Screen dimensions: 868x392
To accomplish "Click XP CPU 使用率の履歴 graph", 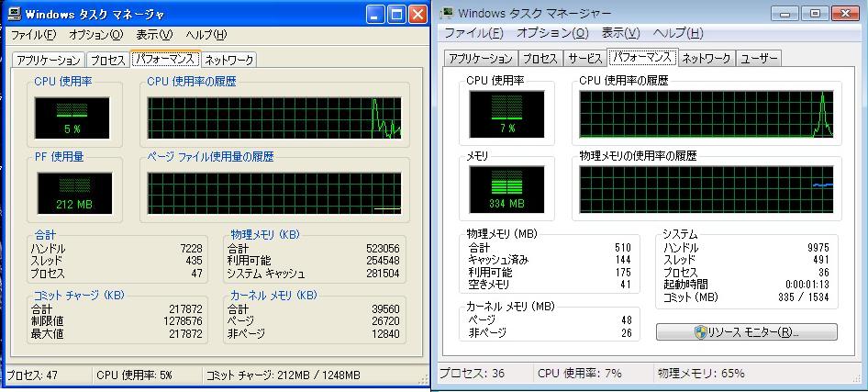I will (x=274, y=118).
